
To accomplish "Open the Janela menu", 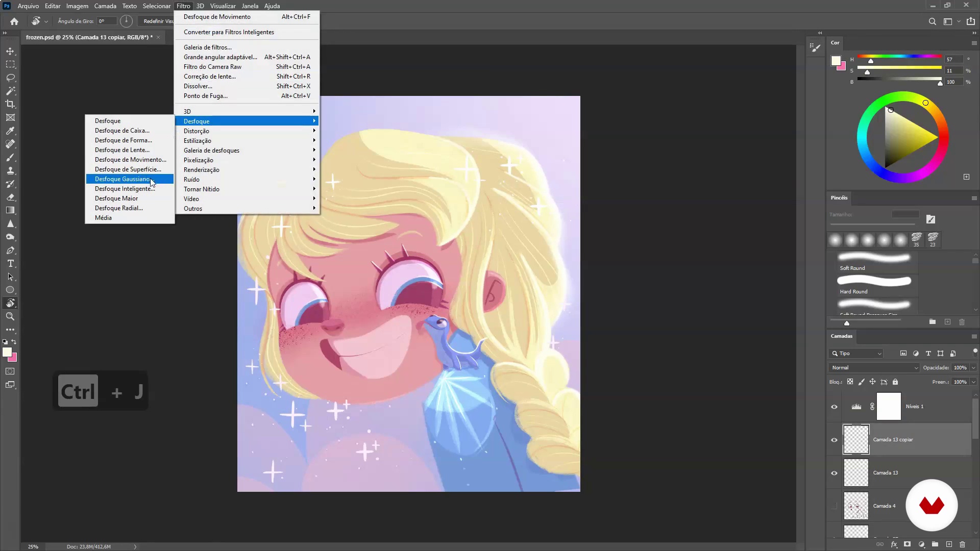I will 250,6.
